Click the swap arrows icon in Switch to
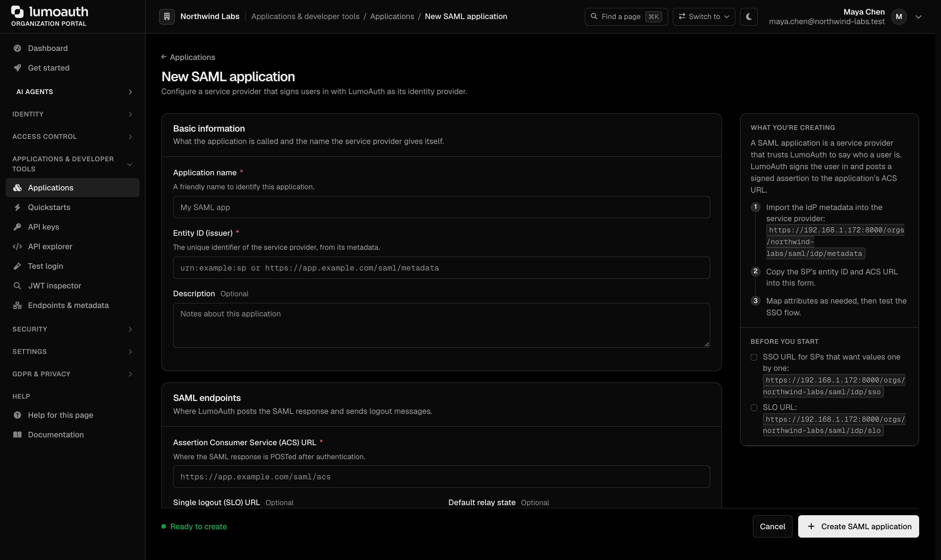Viewport: 941px width, 560px height. click(x=682, y=17)
